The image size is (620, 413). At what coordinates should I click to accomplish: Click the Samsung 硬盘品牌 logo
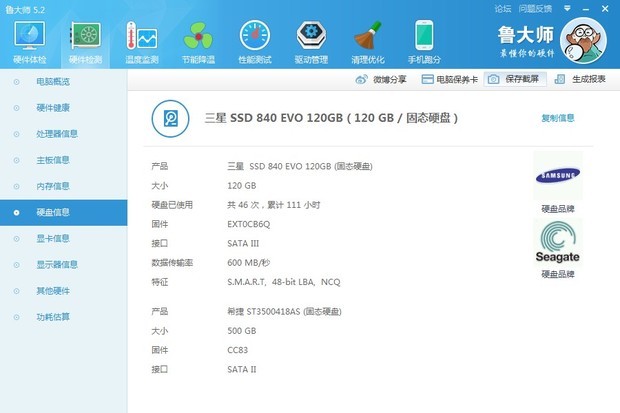click(558, 176)
